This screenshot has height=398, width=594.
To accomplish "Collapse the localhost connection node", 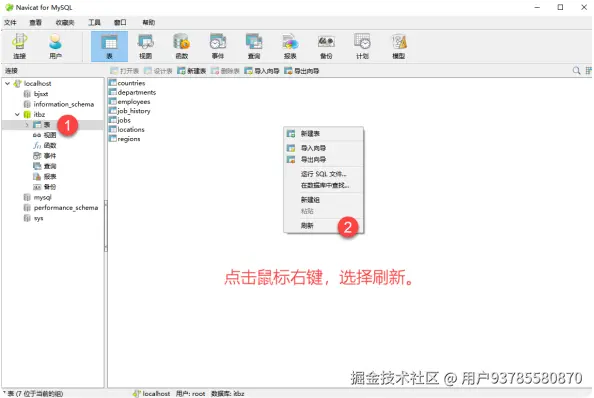I will coord(7,83).
